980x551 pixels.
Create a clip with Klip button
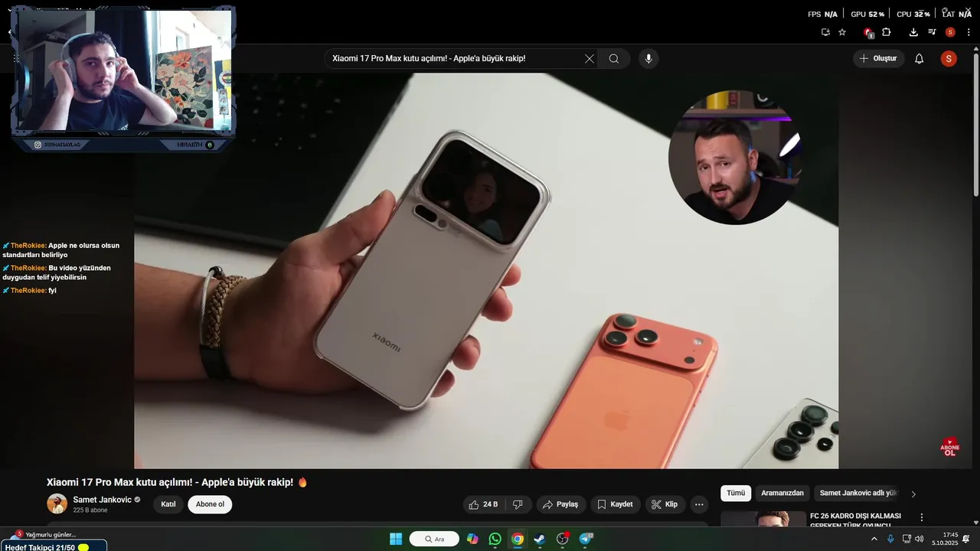pos(665,504)
